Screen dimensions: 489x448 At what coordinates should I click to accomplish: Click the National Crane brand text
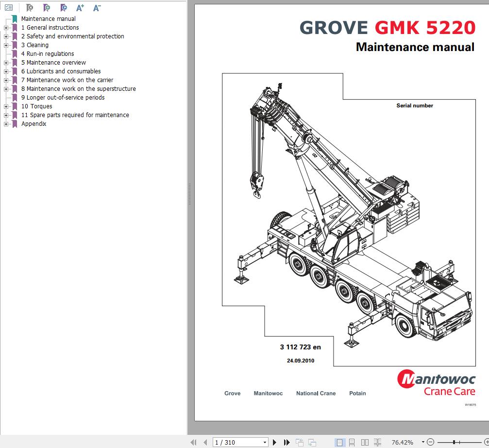316,394
